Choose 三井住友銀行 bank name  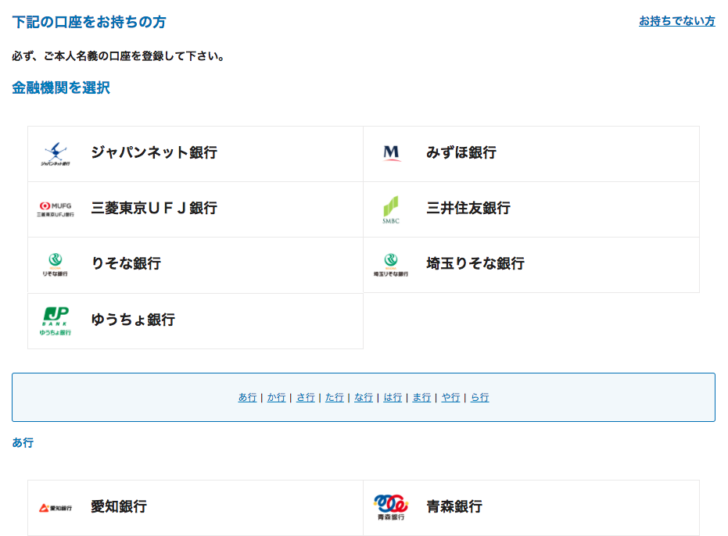pyautogui.click(x=468, y=208)
